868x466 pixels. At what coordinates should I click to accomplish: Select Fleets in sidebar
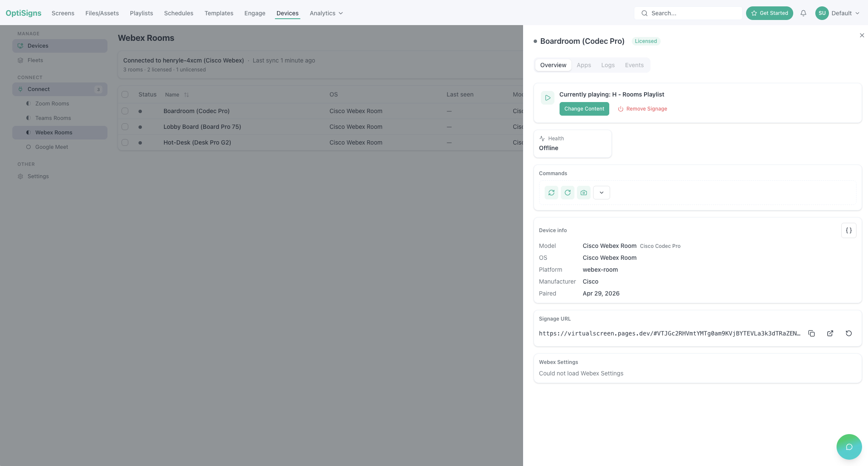coord(60,60)
